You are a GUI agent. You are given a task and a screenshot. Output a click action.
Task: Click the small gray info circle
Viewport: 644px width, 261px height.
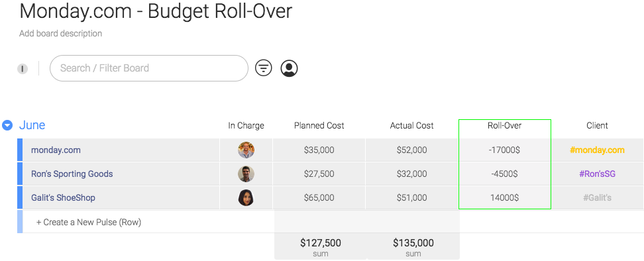point(23,69)
